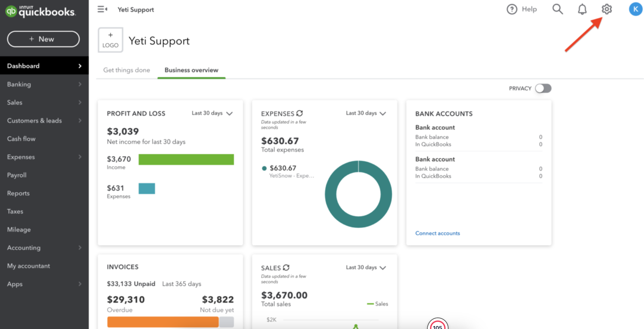
Task: Click the Yeti Support company name heading
Action: coord(159,41)
